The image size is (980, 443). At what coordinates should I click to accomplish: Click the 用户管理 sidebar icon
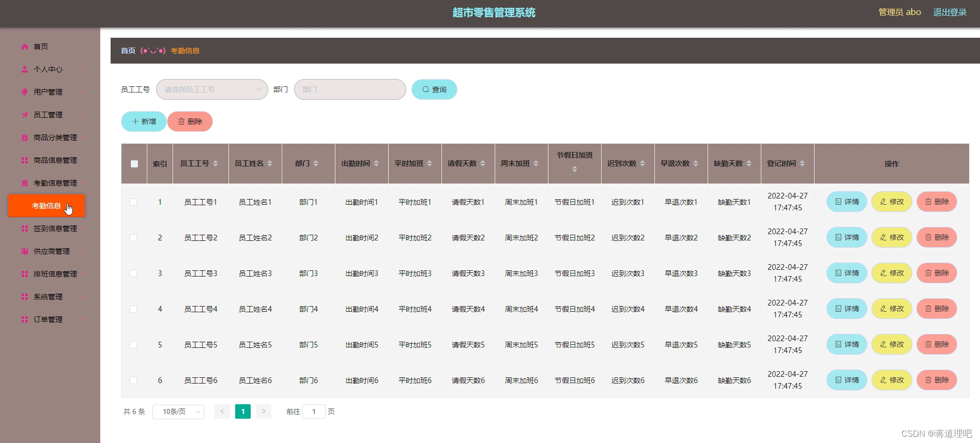click(24, 92)
